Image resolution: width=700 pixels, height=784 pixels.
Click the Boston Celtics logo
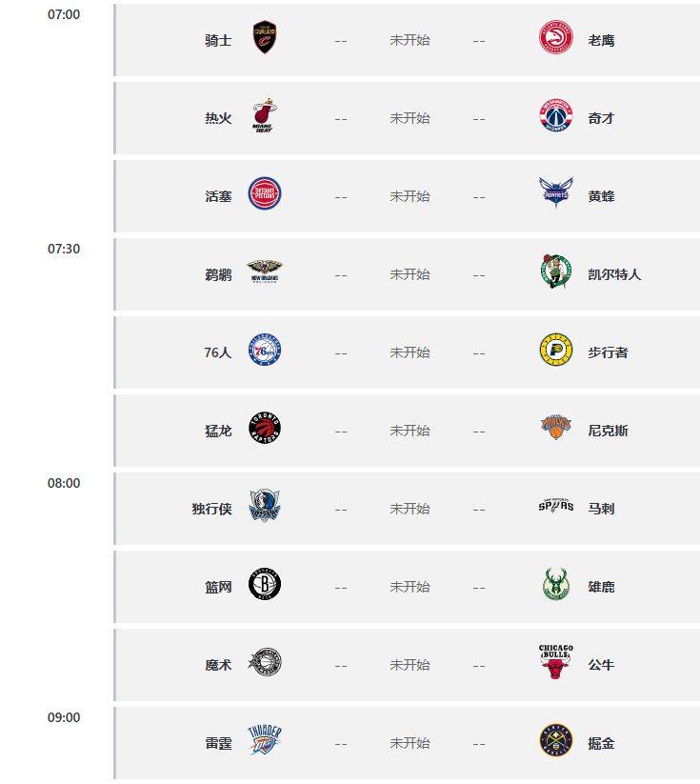point(556,273)
